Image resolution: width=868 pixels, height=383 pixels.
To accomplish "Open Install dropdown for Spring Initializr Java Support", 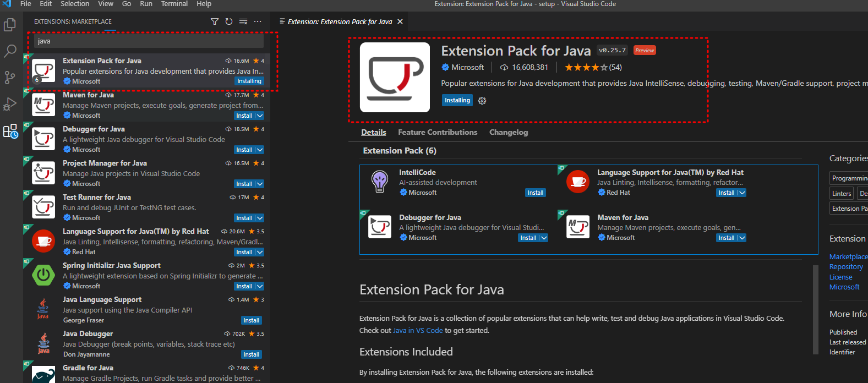I will click(260, 286).
